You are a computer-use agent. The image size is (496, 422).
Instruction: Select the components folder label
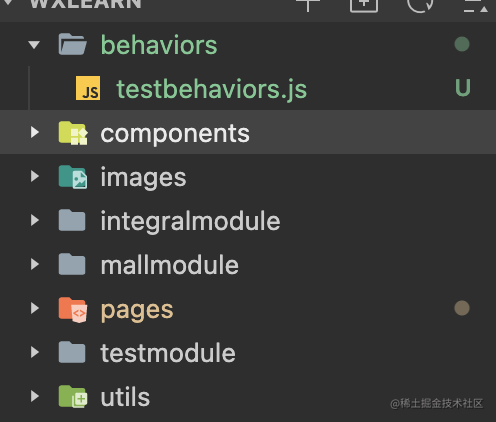pos(175,134)
